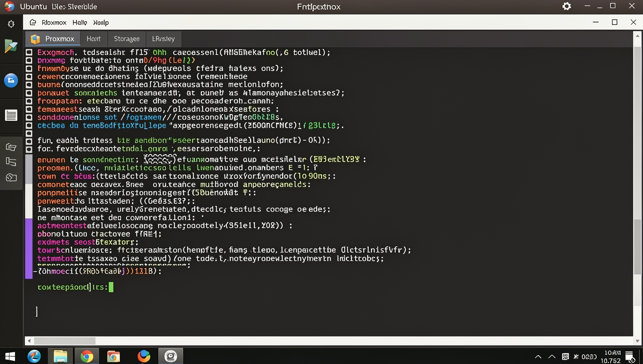
Task: Tick the checkbox beside the Fnwwn0yse line
Action: pos(29,68)
